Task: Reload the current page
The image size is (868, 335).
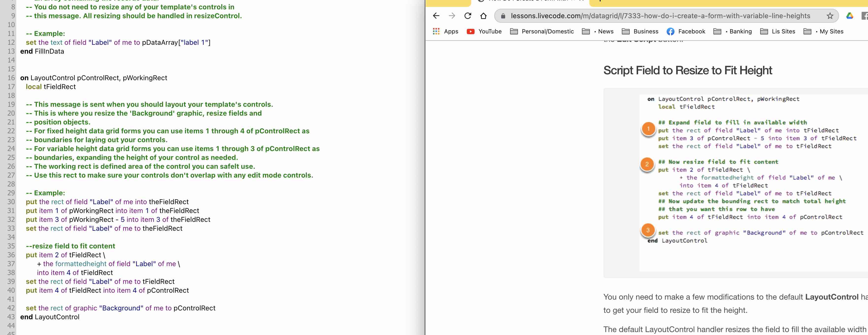Action: [468, 16]
